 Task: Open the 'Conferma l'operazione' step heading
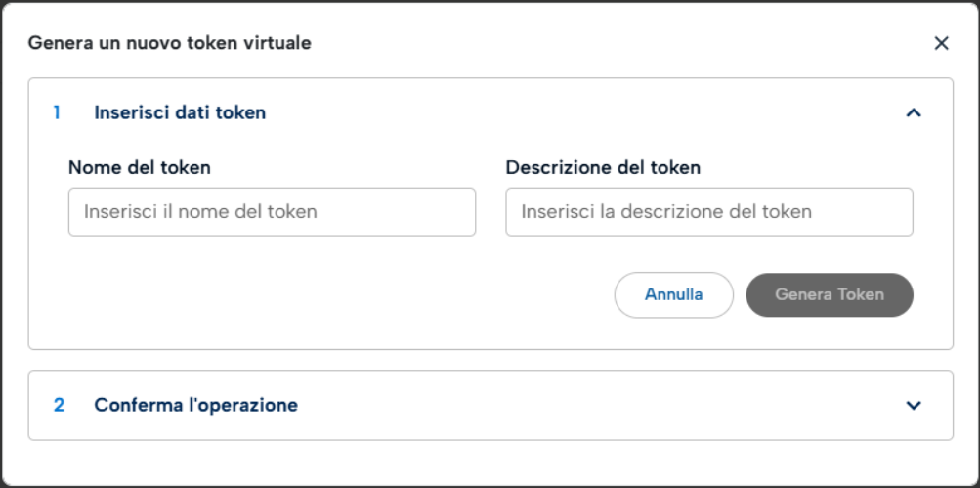[195, 405]
